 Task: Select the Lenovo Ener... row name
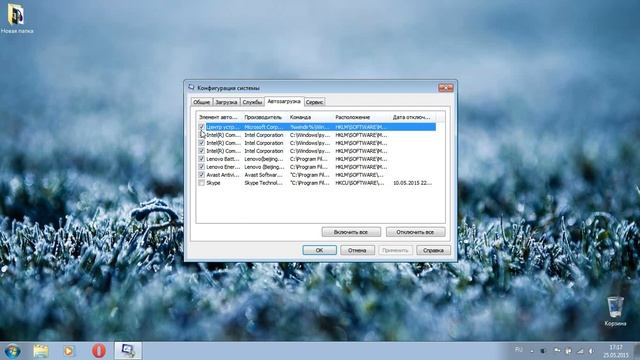click(x=223, y=167)
